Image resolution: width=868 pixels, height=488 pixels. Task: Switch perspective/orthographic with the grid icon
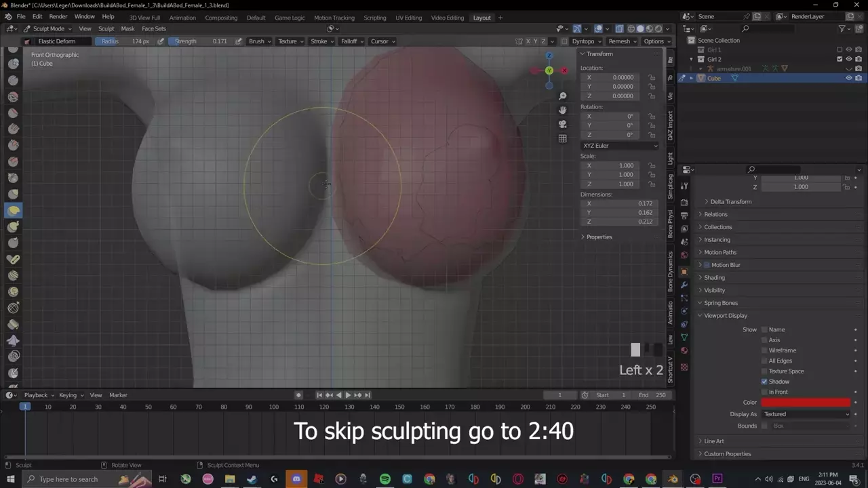coord(562,138)
